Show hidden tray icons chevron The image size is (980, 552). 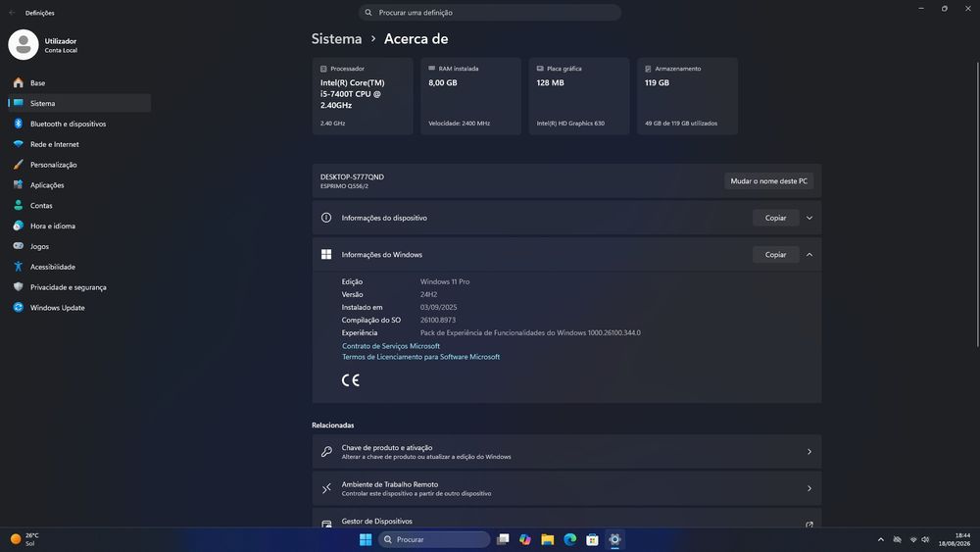[881, 539]
